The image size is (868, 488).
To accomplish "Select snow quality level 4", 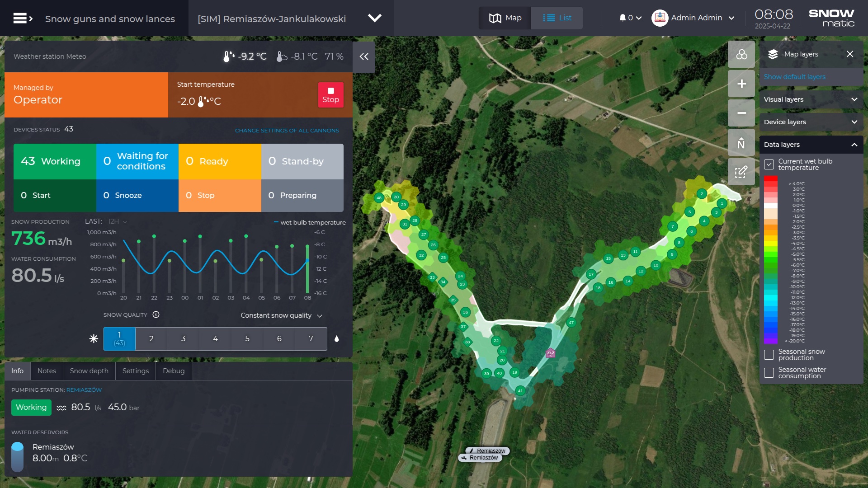I will 215,339.
